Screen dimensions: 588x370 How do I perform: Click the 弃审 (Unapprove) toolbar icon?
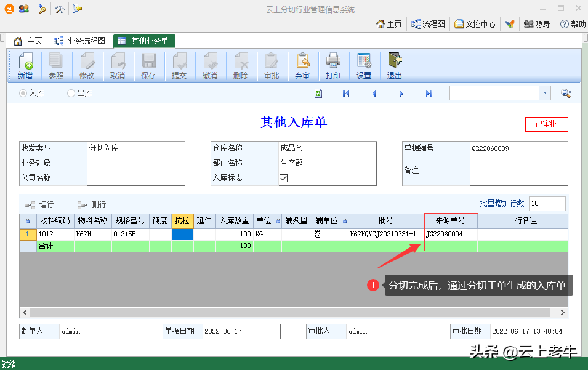click(x=302, y=66)
